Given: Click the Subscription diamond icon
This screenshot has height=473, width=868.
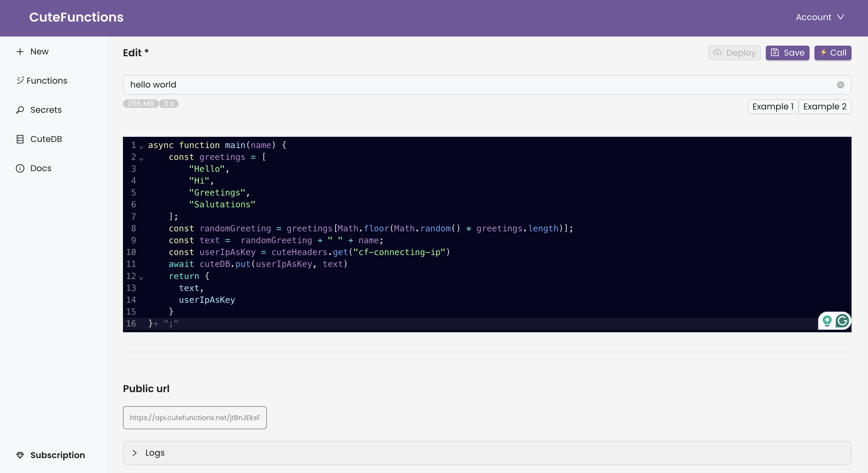Looking at the screenshot, I should click(x=20, y=455).
